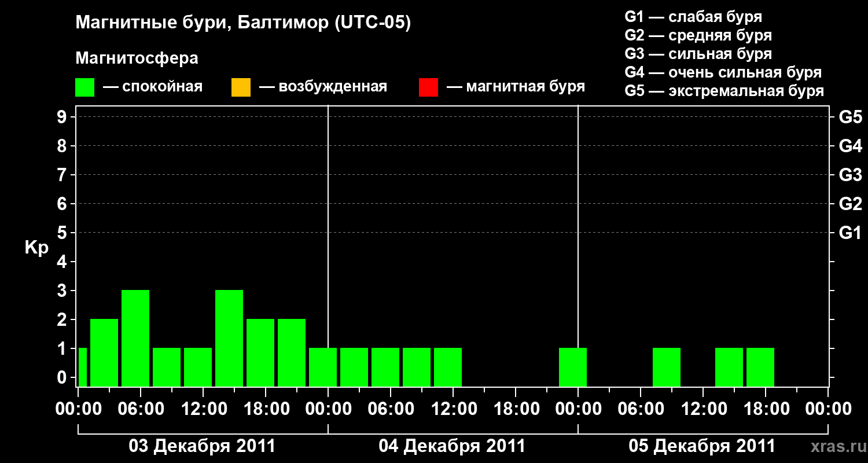Click legend line 'G1 — слабая буря'
The height and width of the screenshot is (463, 868).
coord(693,17)
